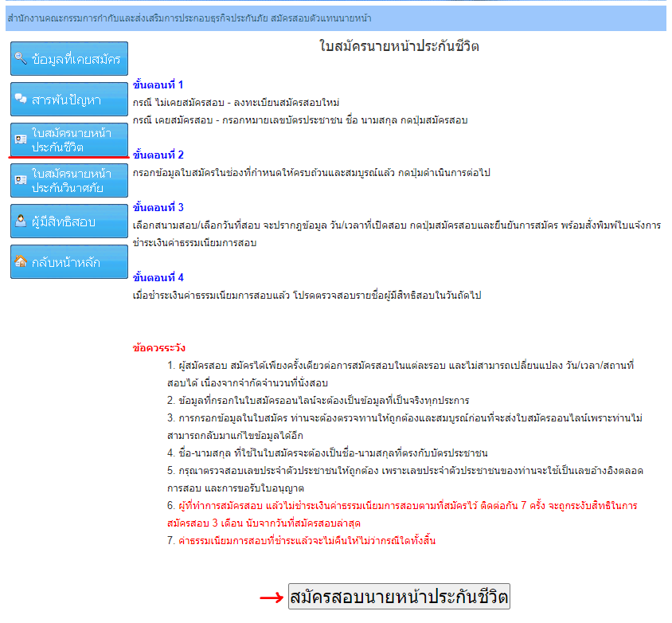Click the speech bubbles icon for สารพันปัญหา
The width and height of the screenshot is (672, 623).
tap(21, 100)
